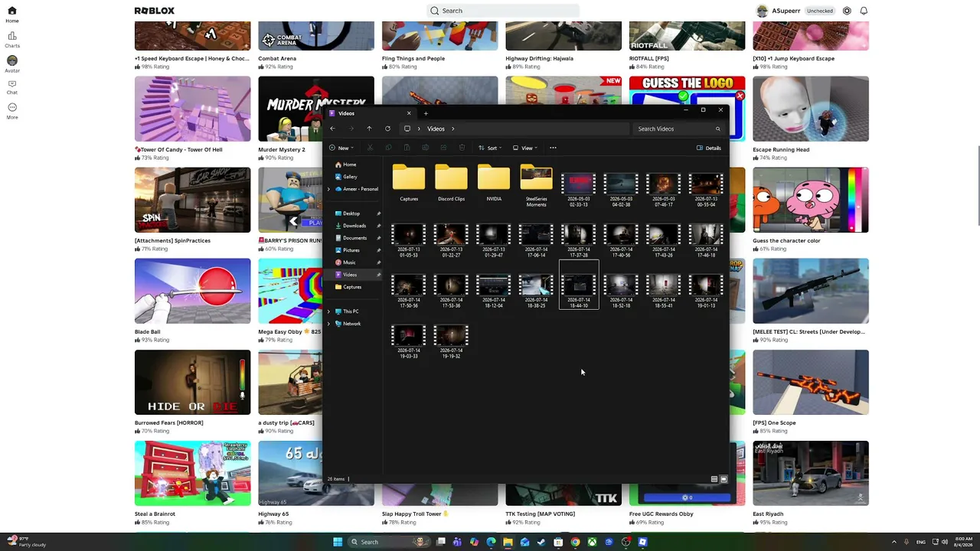Select the SteelSeries Moments folder
Viewport: 980px width, 551px height.
click(536, 186)
